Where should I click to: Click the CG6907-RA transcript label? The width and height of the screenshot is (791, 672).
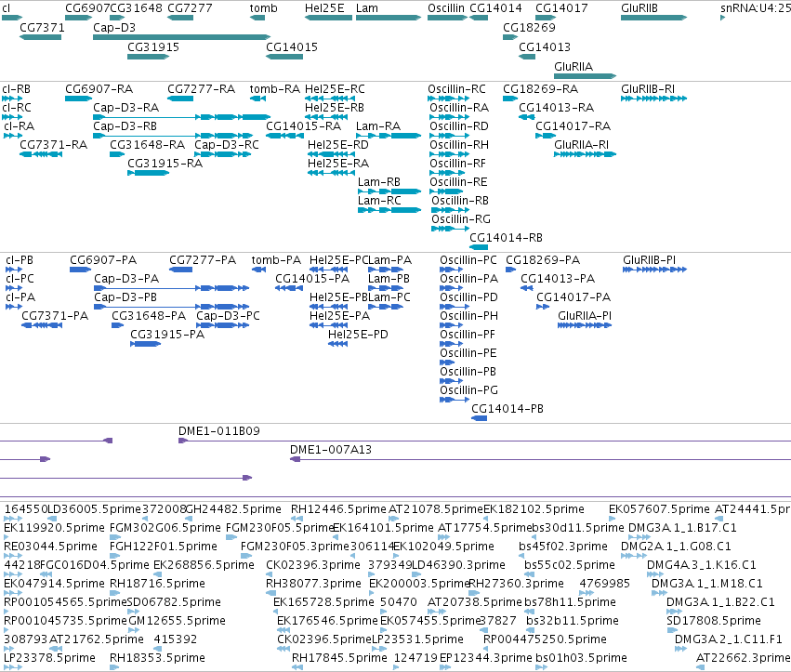tap(99, 89)
